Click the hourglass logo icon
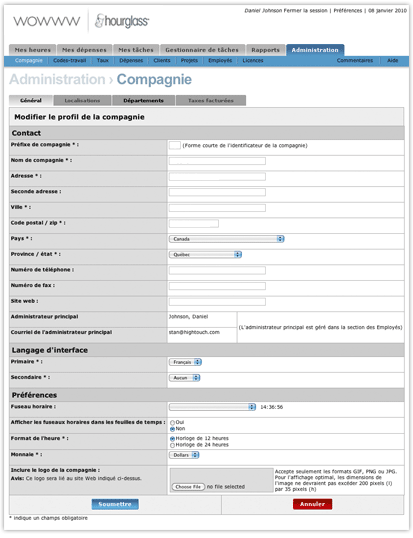Viewport: 413px width, 538px height. (99, 21)
